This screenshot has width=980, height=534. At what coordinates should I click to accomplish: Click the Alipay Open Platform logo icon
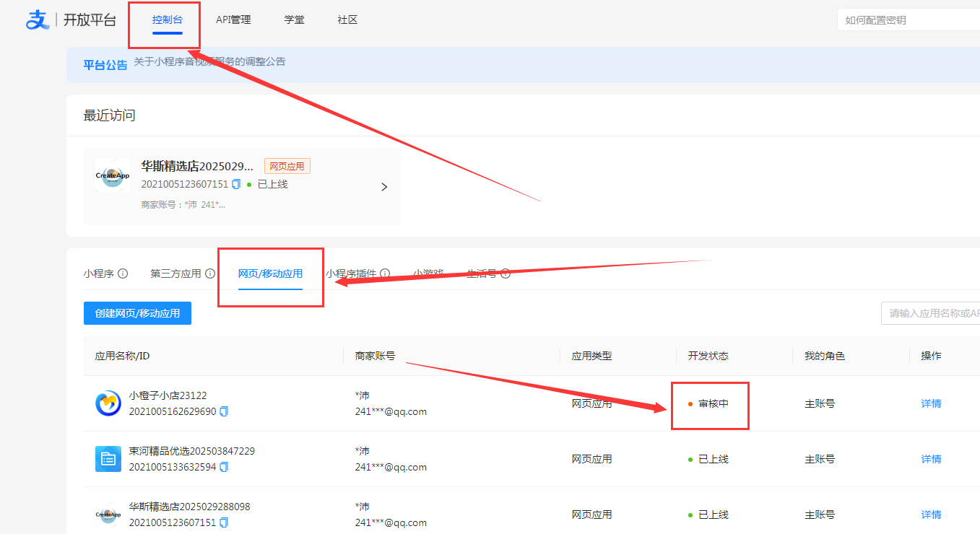tap(38, 19)
